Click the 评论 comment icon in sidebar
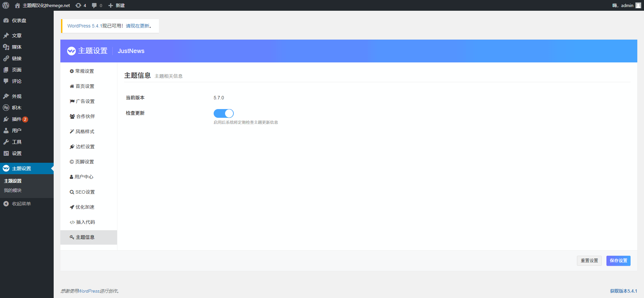 [6, 81]
